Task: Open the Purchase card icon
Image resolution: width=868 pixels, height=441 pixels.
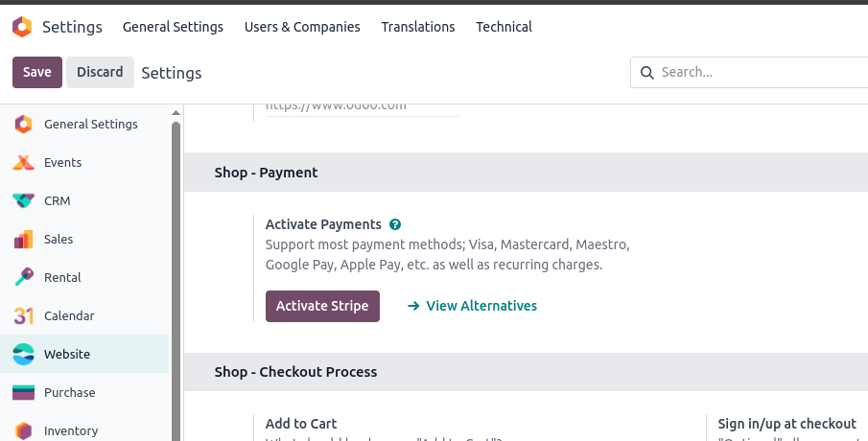Action: [23, 392]
